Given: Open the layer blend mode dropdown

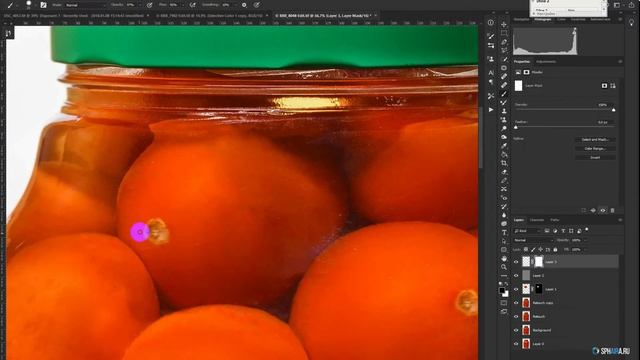Looking at the screenshot, I should 533,240.
